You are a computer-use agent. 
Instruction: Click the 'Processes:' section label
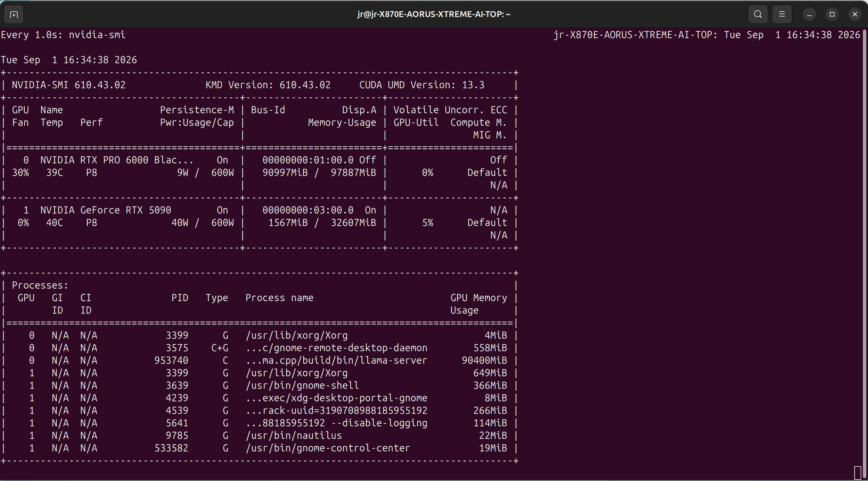[x=40, y=286]
